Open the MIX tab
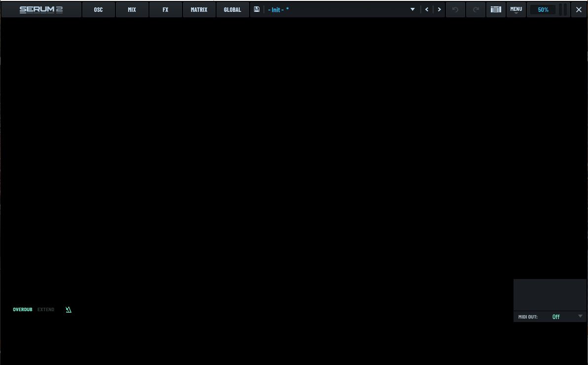This screenshot has height=365, width=588. click(132, 10)
